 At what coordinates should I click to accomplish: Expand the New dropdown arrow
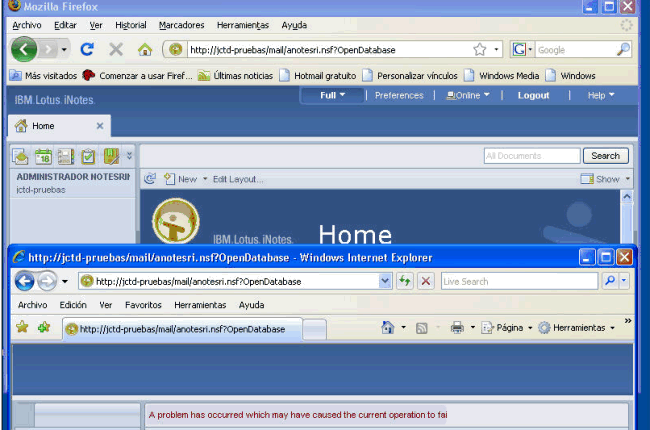(x=205, y=179)
